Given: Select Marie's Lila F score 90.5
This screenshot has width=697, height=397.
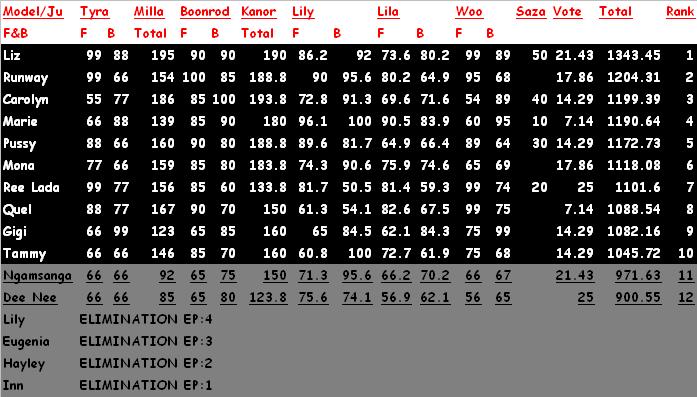Looking at the screenshot, I should pos(396,121).
